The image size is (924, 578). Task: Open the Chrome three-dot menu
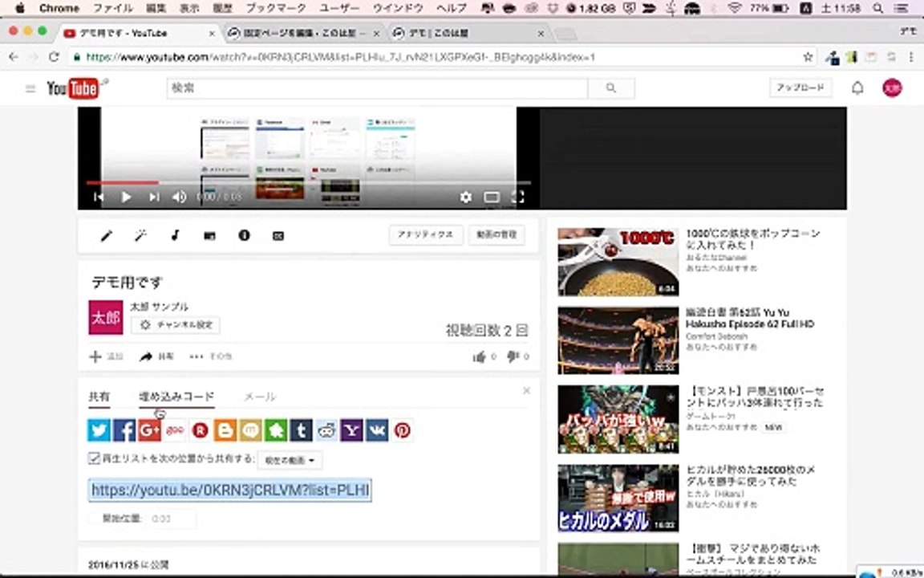pyautogui.click(x=912, y=57)
